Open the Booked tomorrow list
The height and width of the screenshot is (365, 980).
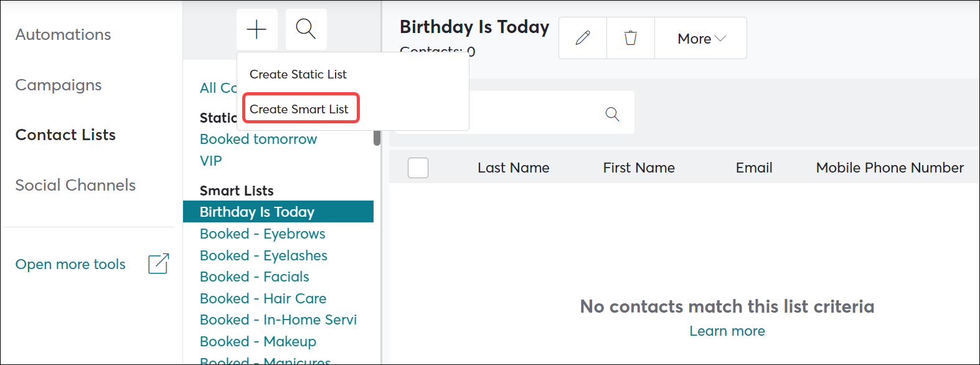click(x=258, y=139)
